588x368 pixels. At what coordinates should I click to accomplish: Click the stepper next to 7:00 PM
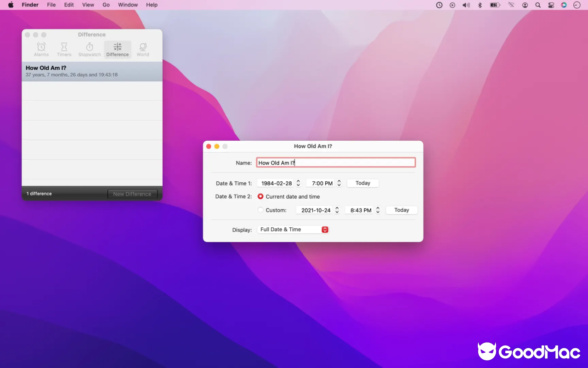pyautogui.click(x=339, y=183)
